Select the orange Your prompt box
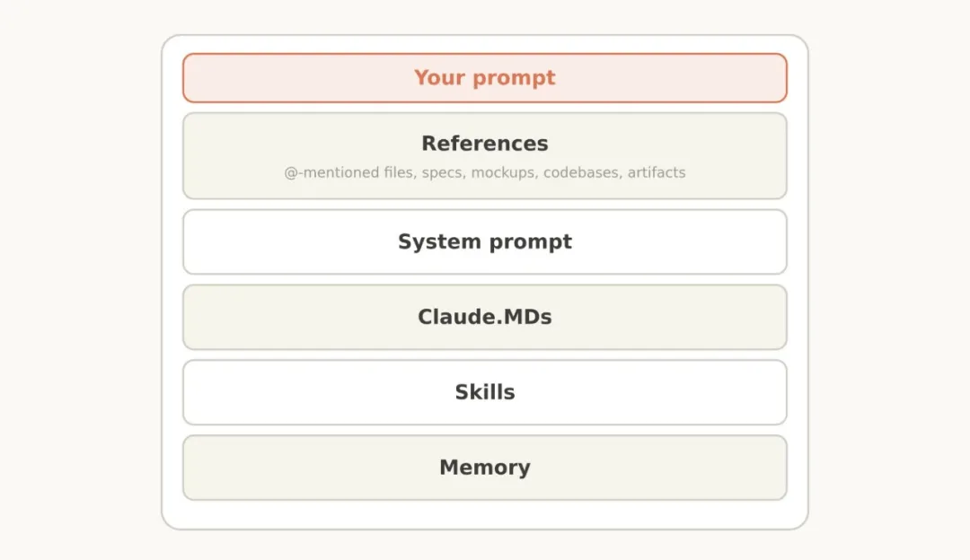The height and width of the screenshot is (560, 970). tap(484, 78)
